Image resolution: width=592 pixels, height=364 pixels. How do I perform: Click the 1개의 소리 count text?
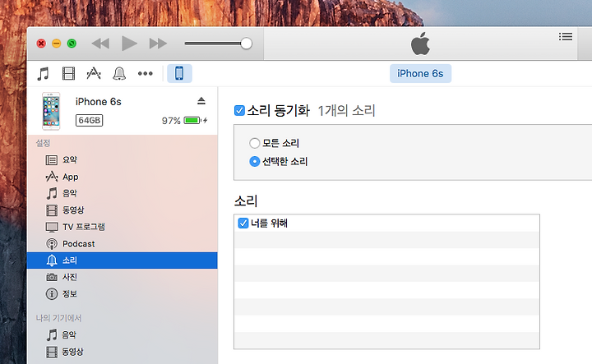346,111
